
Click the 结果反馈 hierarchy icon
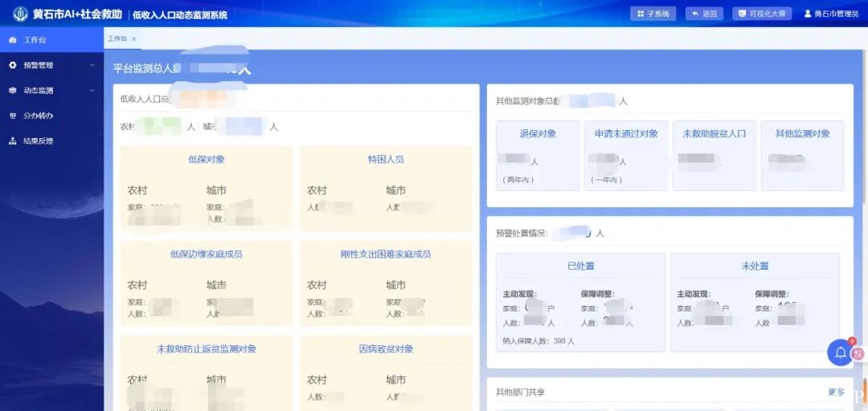12,141
